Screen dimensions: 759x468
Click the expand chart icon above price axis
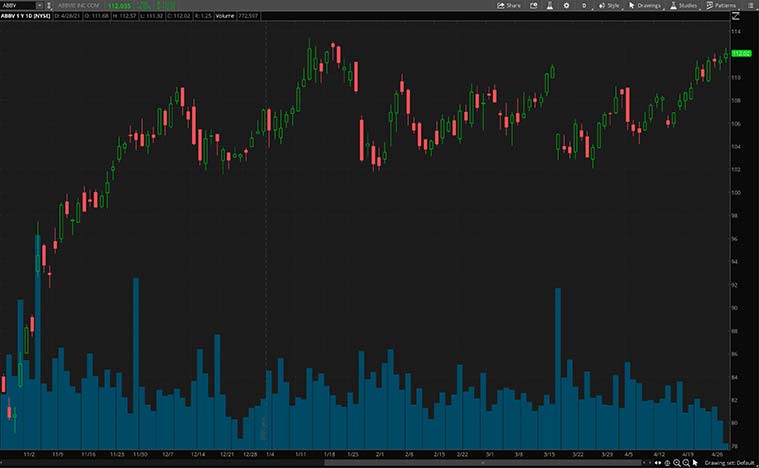tap(736, 16)
